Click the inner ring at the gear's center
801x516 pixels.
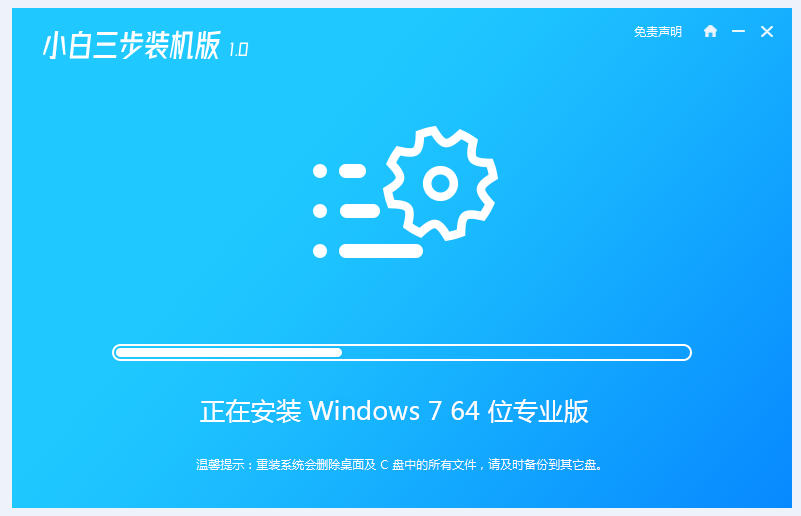point(440,183)
